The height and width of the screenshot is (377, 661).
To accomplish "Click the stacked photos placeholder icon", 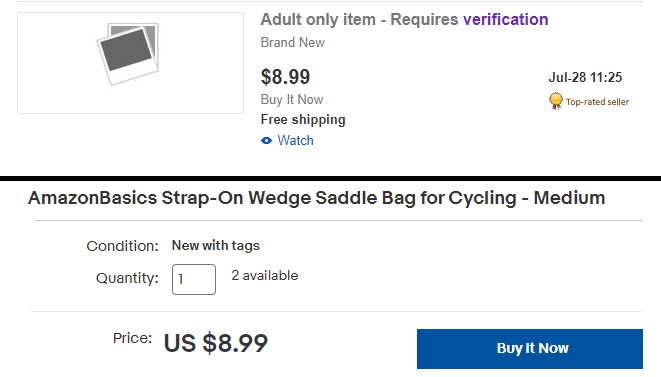I will pos(128,54).
